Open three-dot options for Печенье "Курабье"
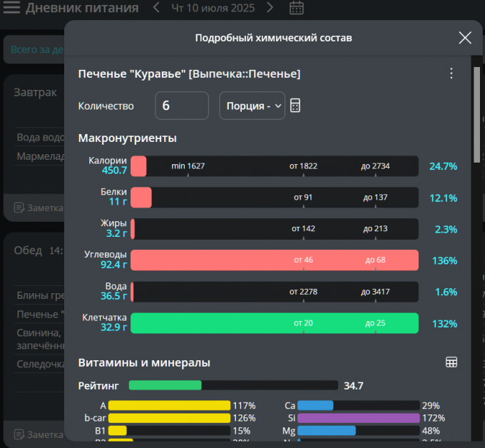The width and height of the screenshot is (485, 448). [451, 73]
